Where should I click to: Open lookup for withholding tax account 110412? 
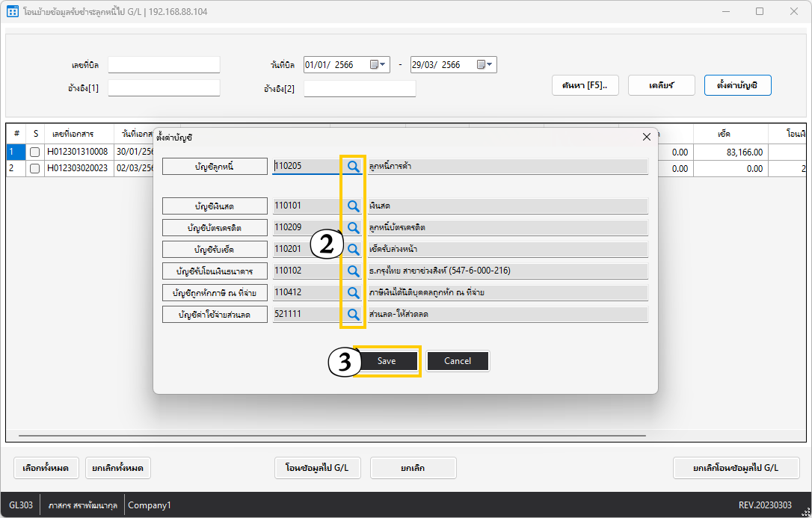click(x=353, y=292)
